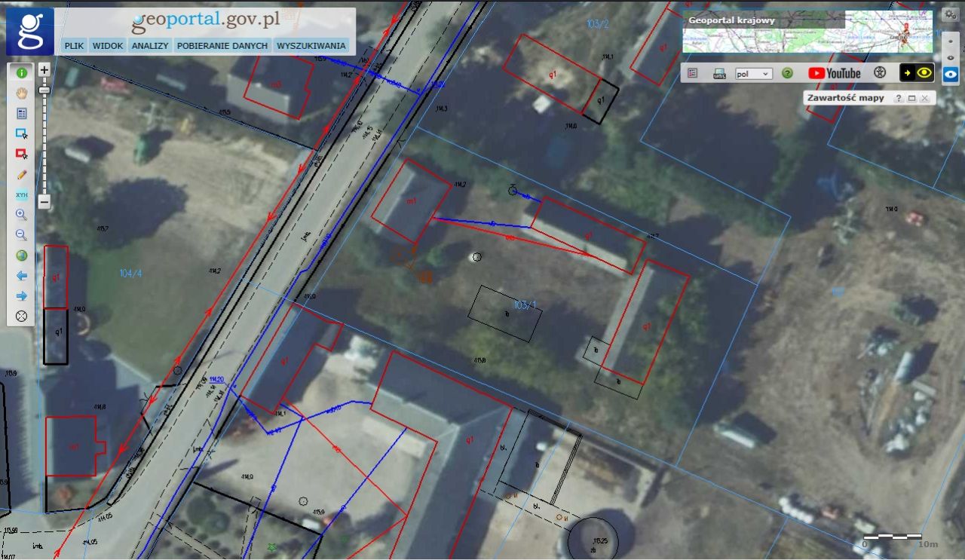Open the PLIK menu
This screenshot has width=965, height=560.
74,45
